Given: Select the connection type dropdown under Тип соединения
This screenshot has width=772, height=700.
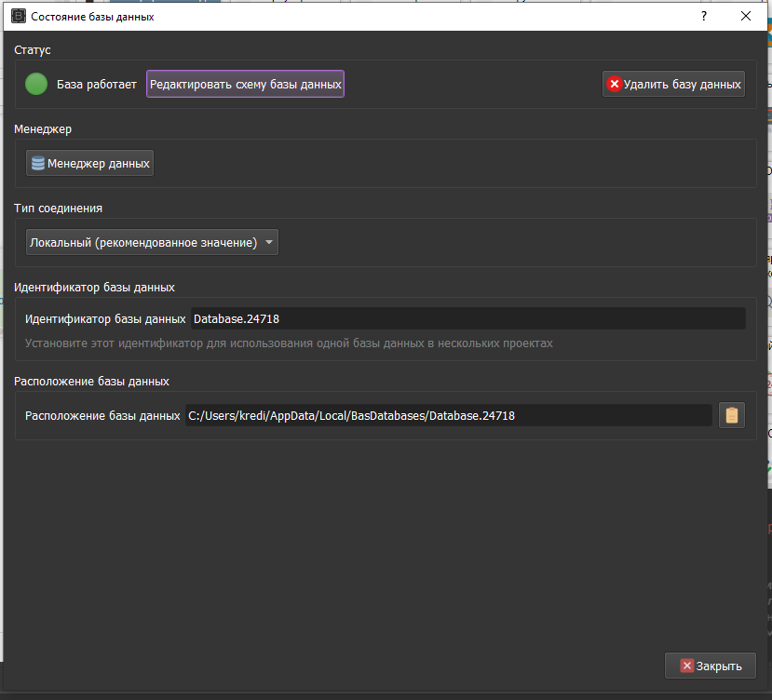Looking at the screenshot, I should (x=152, y=241).
